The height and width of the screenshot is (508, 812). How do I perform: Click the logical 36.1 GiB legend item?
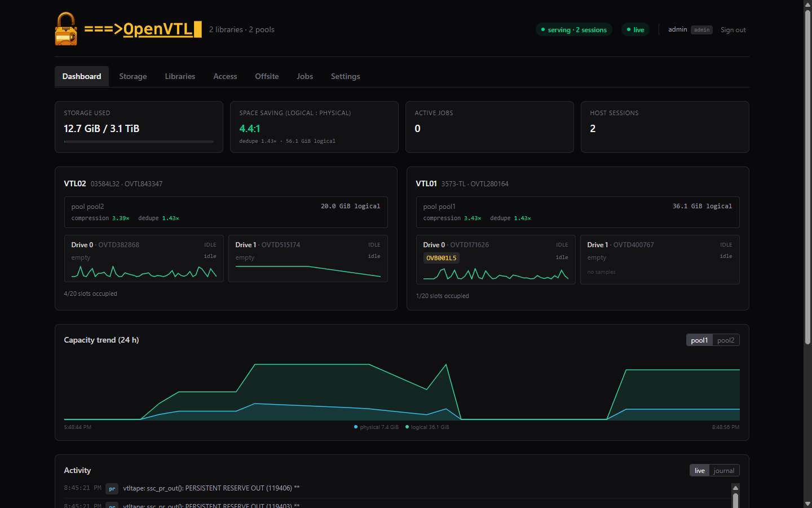tap(427, 427)
